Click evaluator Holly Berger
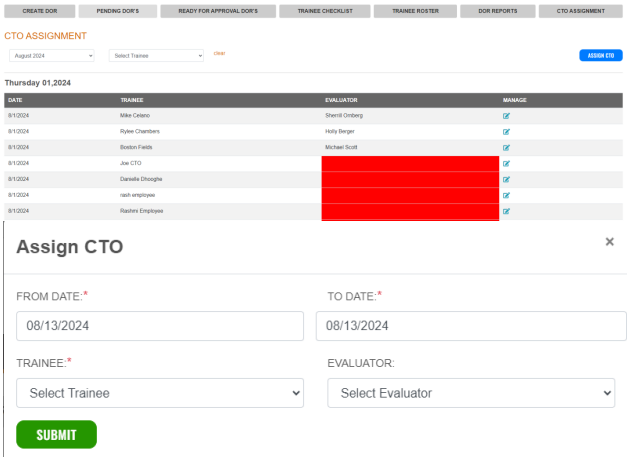Image resolution: width=631 pixels, height=457 pixels. pyautogui.click(x=340, y=132)
